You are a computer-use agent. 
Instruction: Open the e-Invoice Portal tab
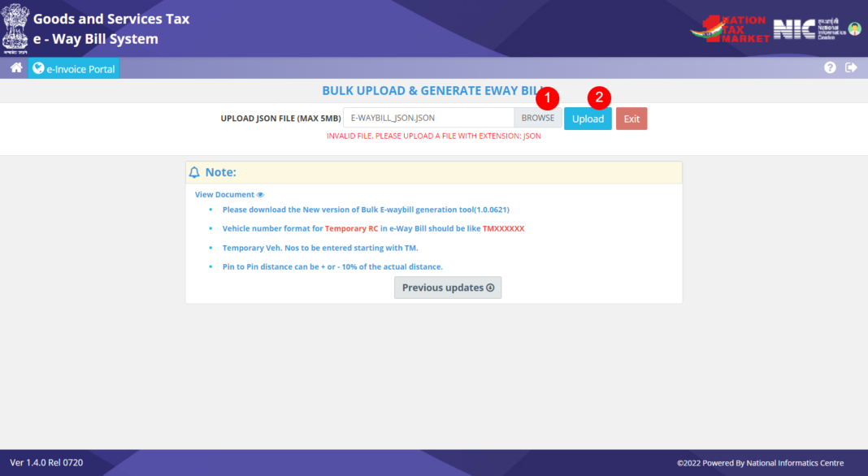74,68
